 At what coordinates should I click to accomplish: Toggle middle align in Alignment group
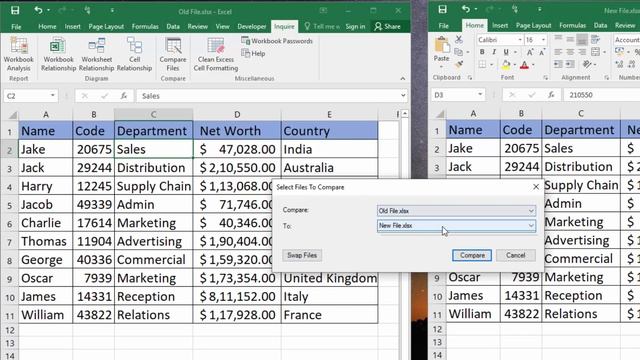570,40
